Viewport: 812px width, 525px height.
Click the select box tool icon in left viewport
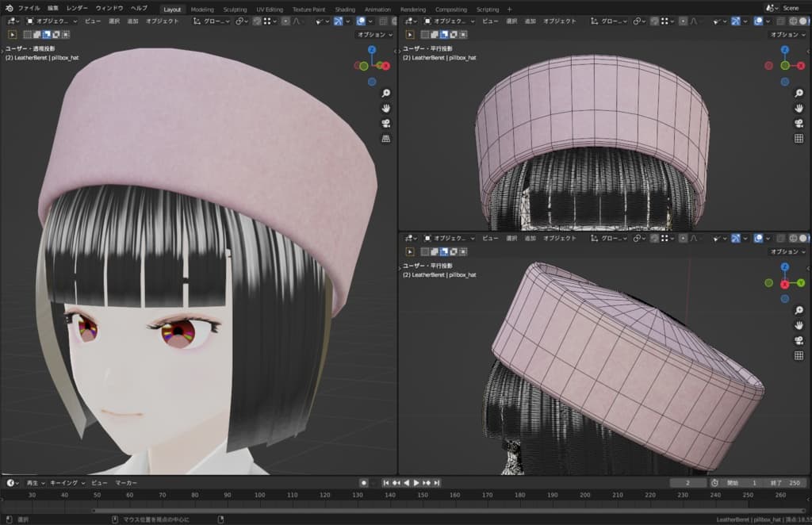13,35
